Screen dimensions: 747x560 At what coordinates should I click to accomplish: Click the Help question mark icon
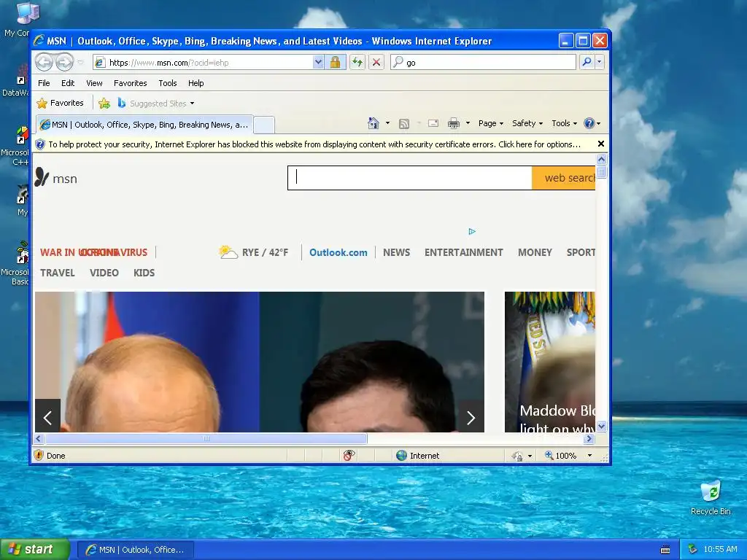(x=589, y=123)
